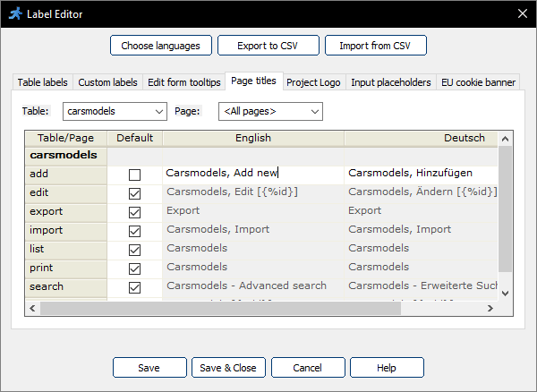Go to Input placeholders tab

[391, 82]
